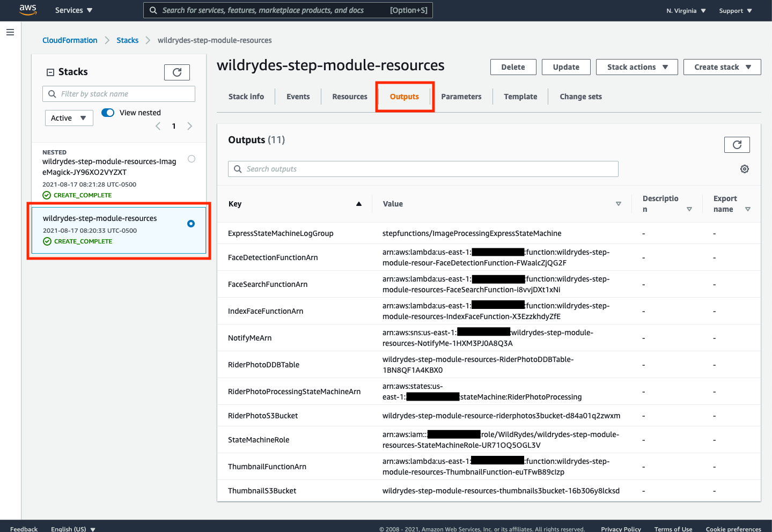Click the thumbnails3bucket value text
This screenshot has width=772, height=532.
[x=501, y=491]
